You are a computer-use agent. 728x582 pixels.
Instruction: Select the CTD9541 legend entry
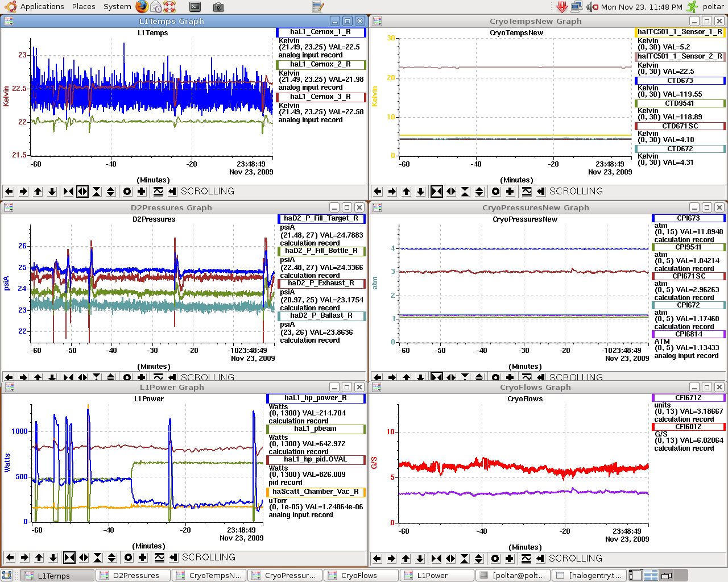680,103
